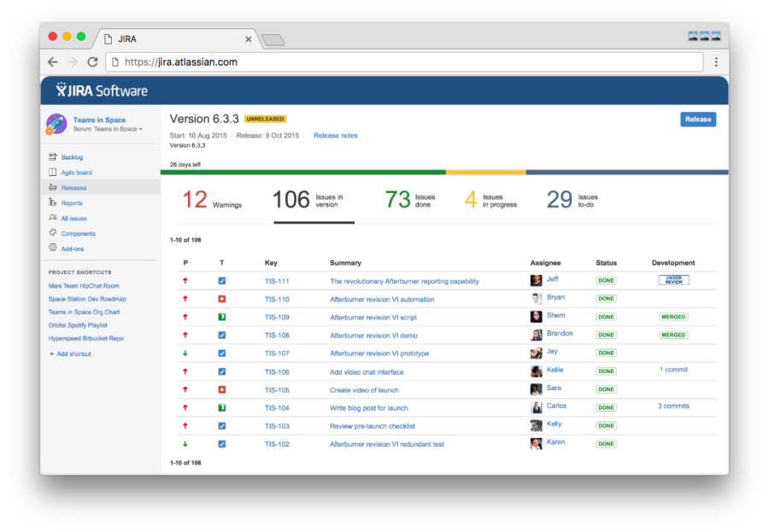Click Add shortcut in sidebar
Viewport: 769px width, 532px height.
pos(71,354)
